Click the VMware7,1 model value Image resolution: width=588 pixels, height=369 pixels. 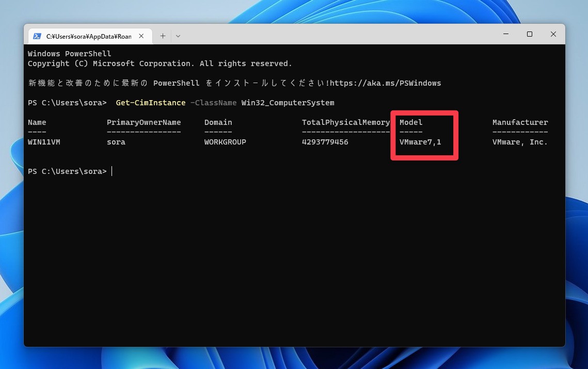tap(420, 142)
